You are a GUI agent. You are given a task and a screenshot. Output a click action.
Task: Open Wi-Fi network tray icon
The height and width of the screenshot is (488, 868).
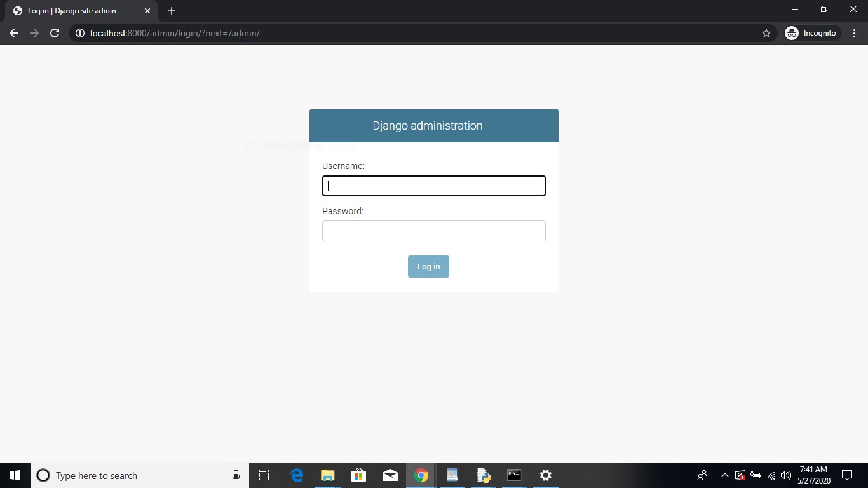click(771, 475)
